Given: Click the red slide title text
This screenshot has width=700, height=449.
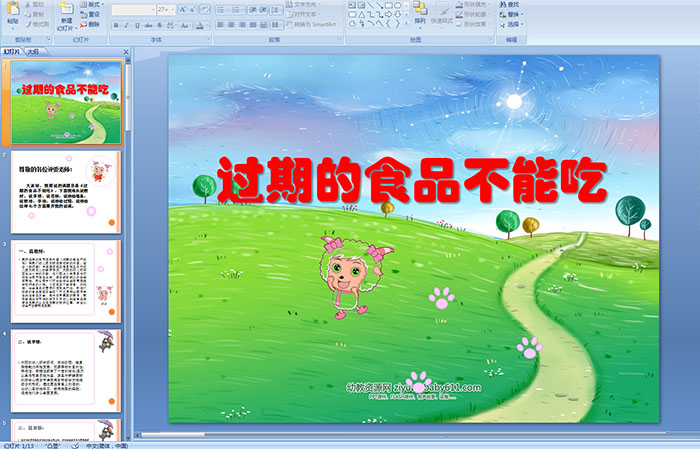Looking at the screenshot, I should pos(412,181).
